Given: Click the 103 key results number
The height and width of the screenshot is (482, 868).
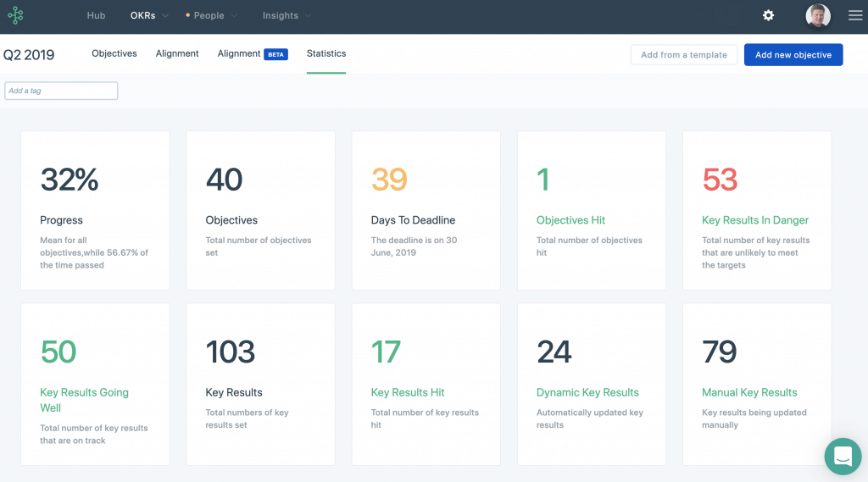Looking at the screenshot, I should coord(231,352).
